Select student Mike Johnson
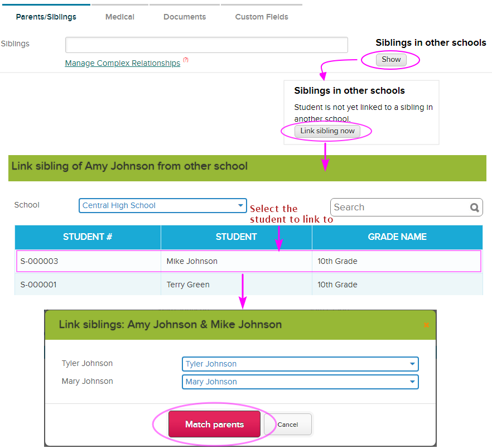This screenshot has height=448, width=492. (x=192, y=261)
